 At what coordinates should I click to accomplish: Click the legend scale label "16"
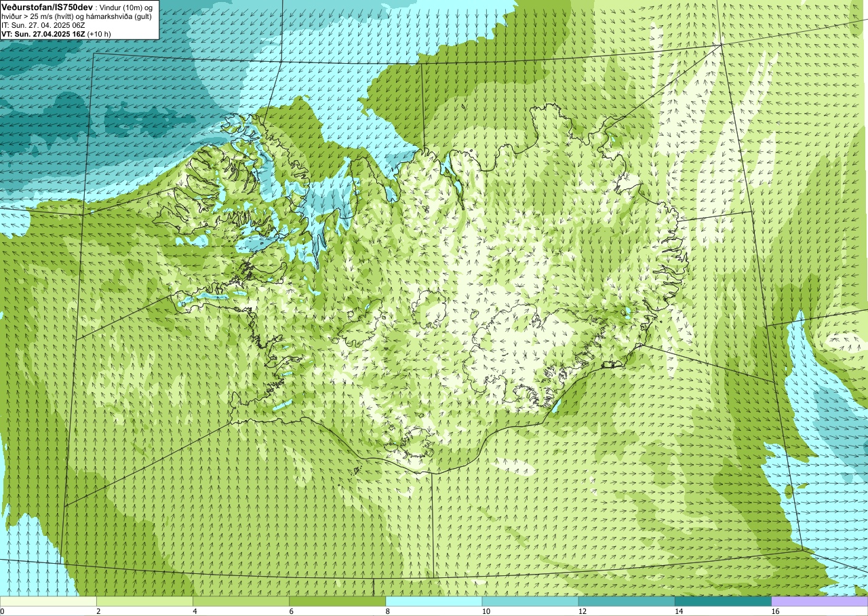(x=775, y=611)
